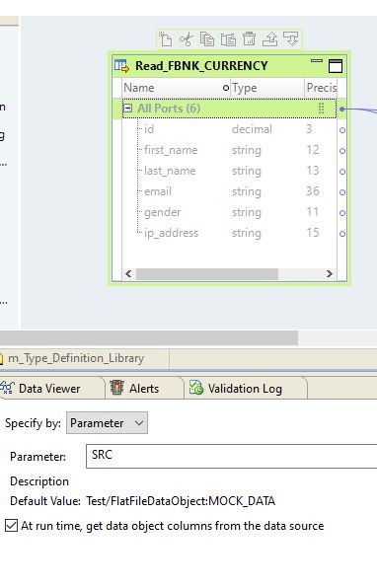Click the New icon in transformation toolbar
This screenshot has height=588, width=377.
[166, 39]
